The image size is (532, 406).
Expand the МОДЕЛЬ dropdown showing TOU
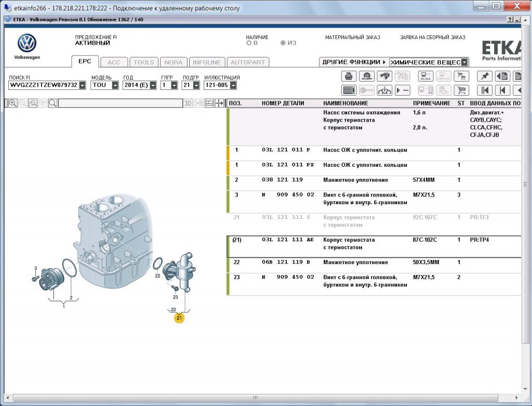click(115, 85)
